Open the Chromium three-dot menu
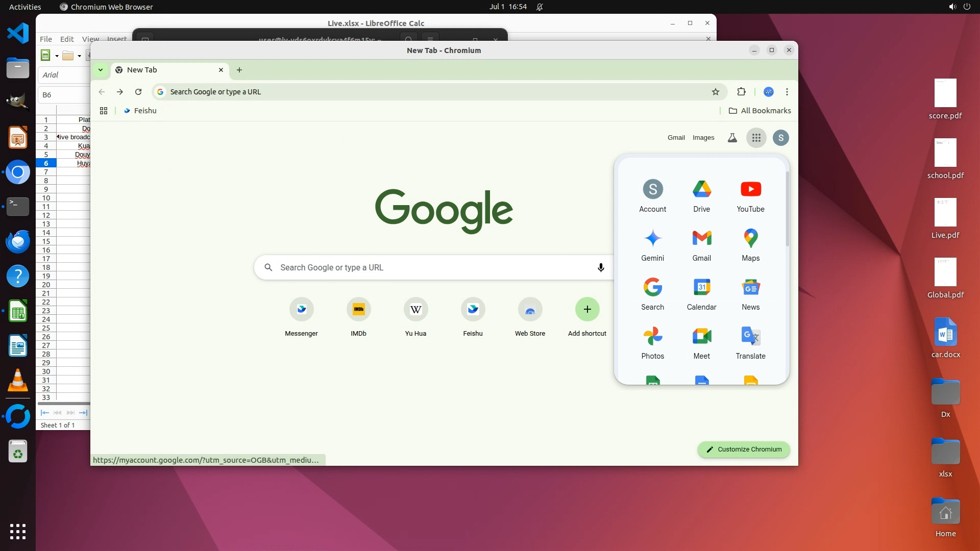980x551 pixels. click(x=787, y=92)
